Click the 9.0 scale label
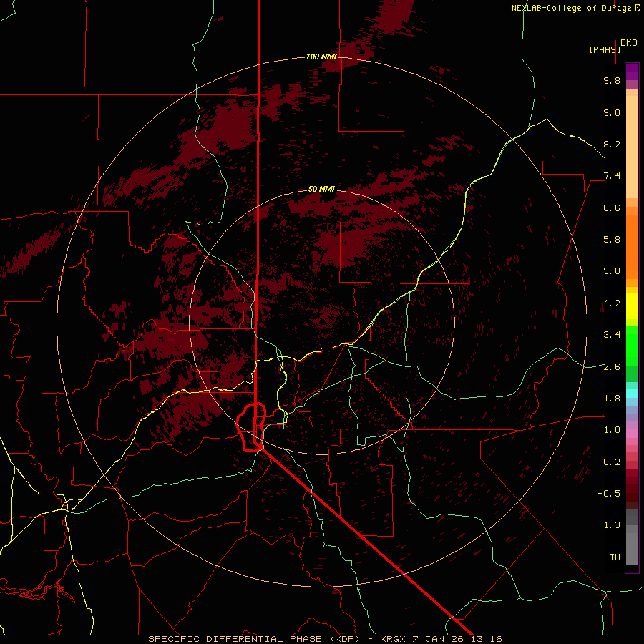 612,113
